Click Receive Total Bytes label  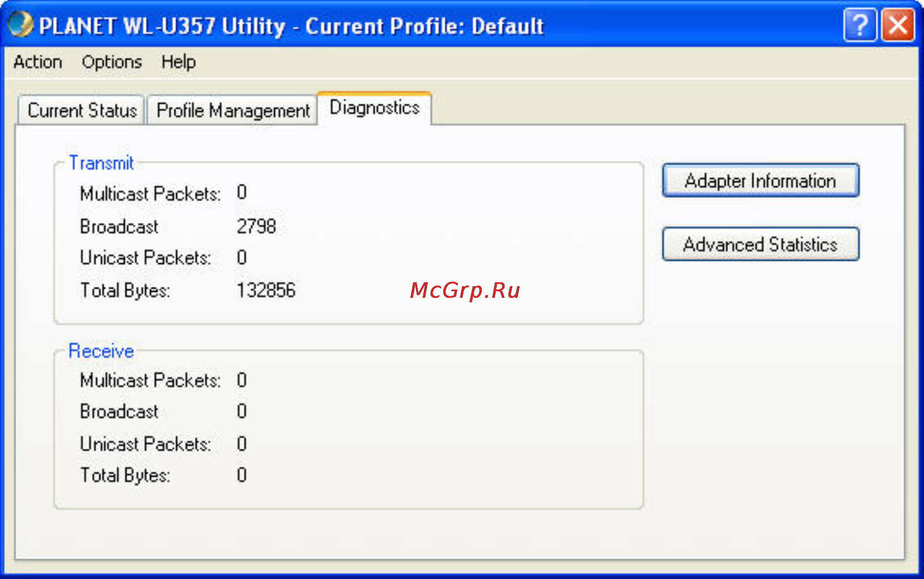[125, 475]
